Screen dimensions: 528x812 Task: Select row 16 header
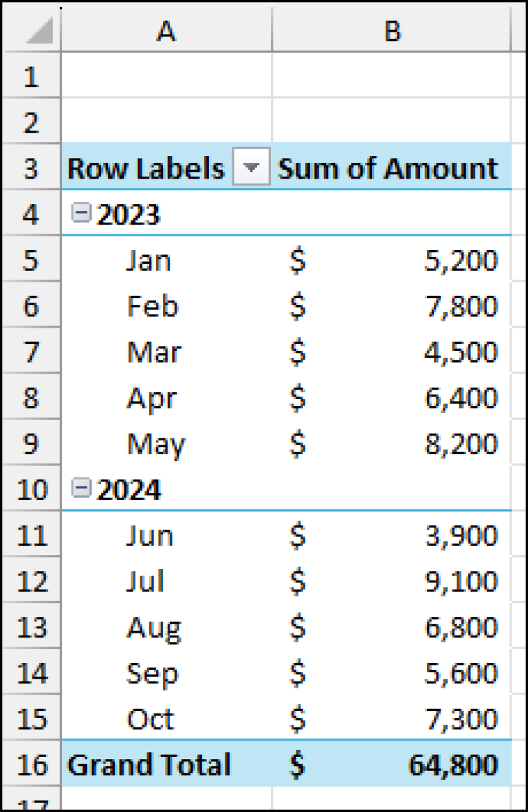click(31, 765)
